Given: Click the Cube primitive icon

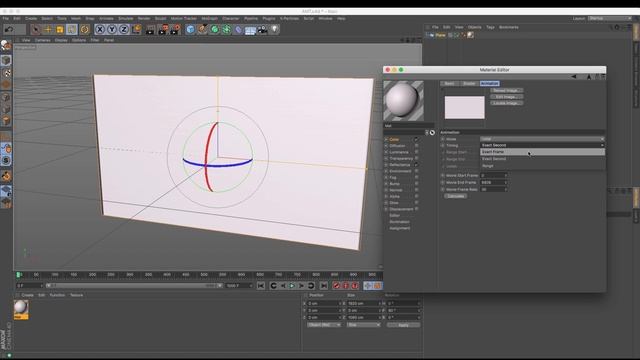Looking at the screenshot, I should (x=190, y=29).
